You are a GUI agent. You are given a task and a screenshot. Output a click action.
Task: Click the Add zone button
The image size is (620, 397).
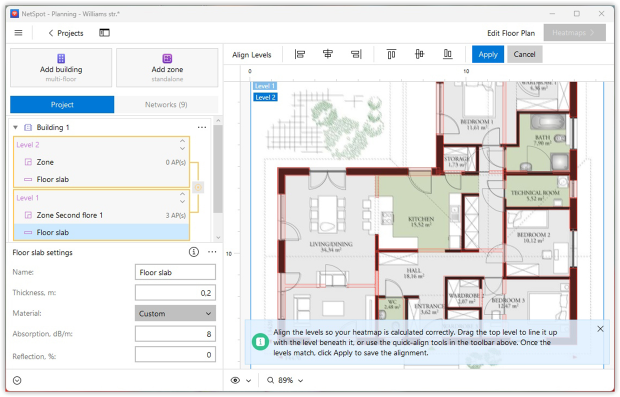[167, 68]
